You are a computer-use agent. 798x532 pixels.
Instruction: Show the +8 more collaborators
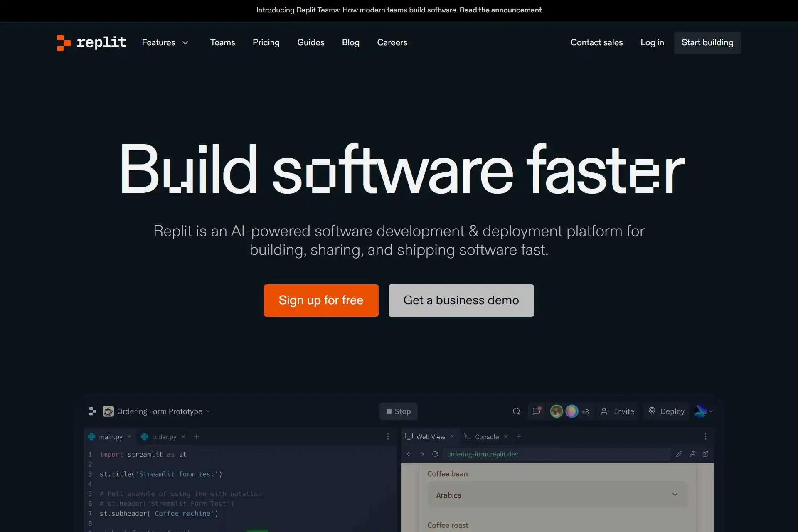click(x=585, y=411)
